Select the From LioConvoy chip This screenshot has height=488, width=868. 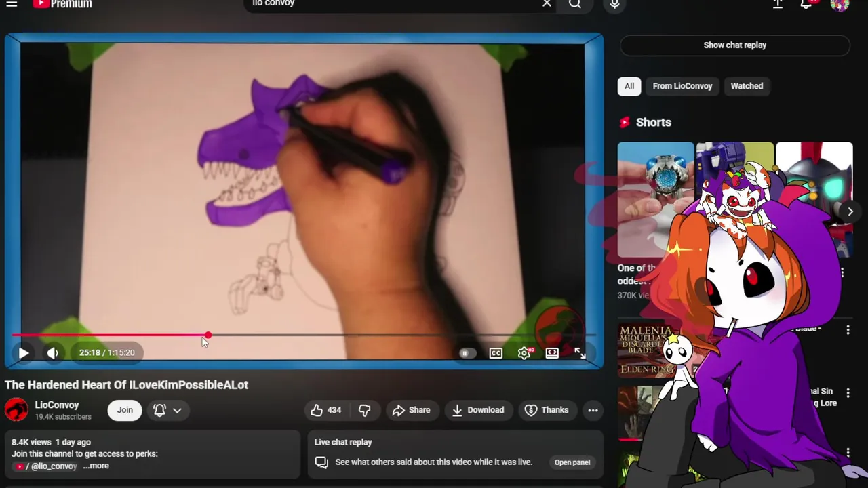tap(682, 86)
